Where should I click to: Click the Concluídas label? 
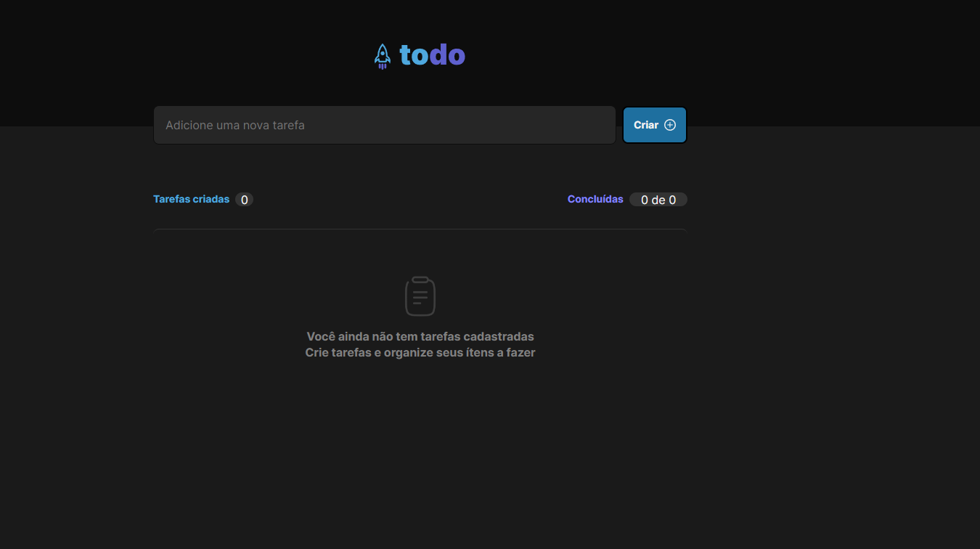pos(595,199)
